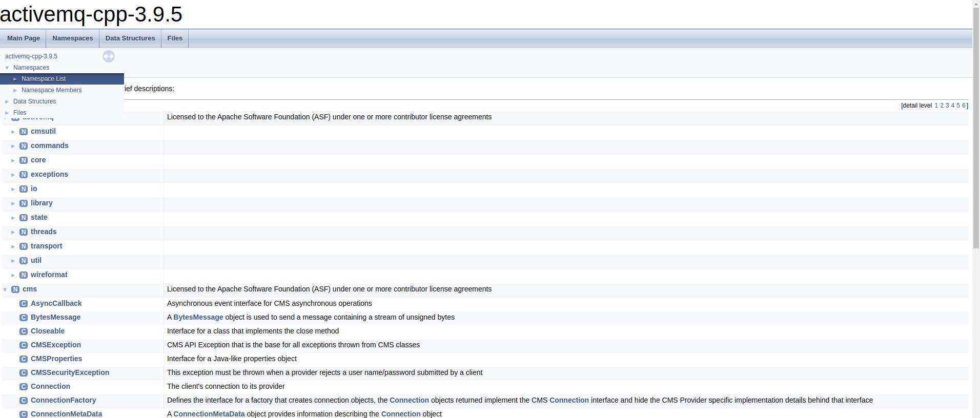Image resolution: width=980 pixels, height=418 pixels.
Task: Collapse the cms namespace arrow
Action: pyautogui.click(x=5, y=289)
